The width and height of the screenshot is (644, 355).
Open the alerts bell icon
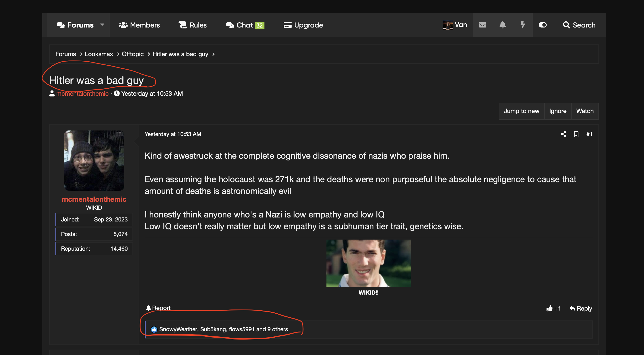[x=502, y=25]
